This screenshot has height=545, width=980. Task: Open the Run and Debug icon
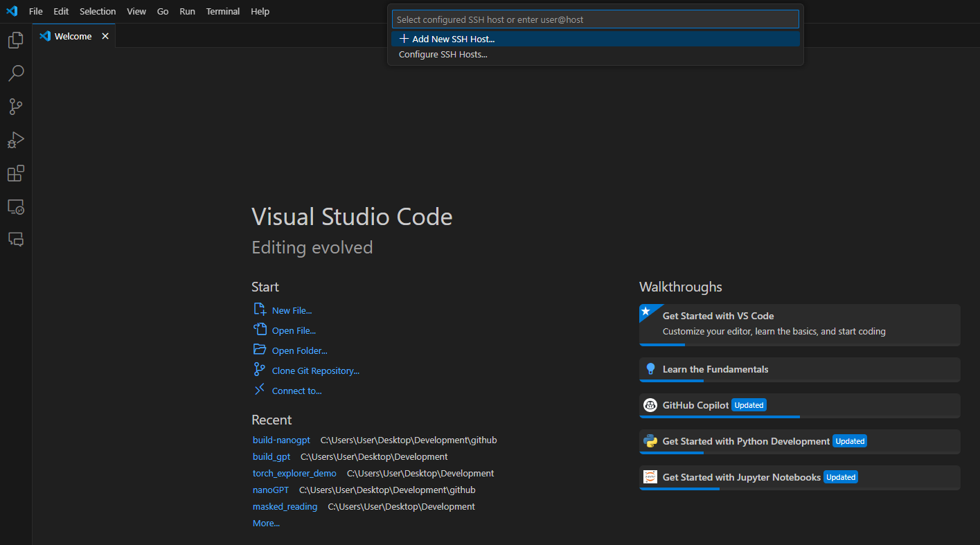point(15,140)
